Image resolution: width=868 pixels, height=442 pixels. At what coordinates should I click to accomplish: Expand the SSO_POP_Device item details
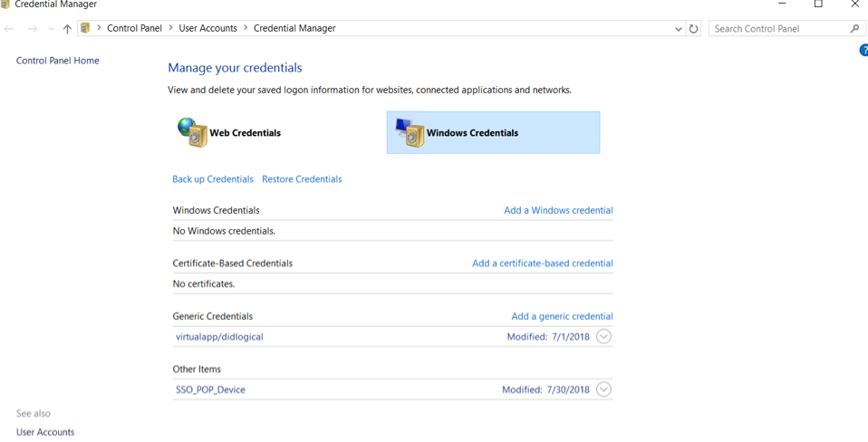[x=603, y=390]
